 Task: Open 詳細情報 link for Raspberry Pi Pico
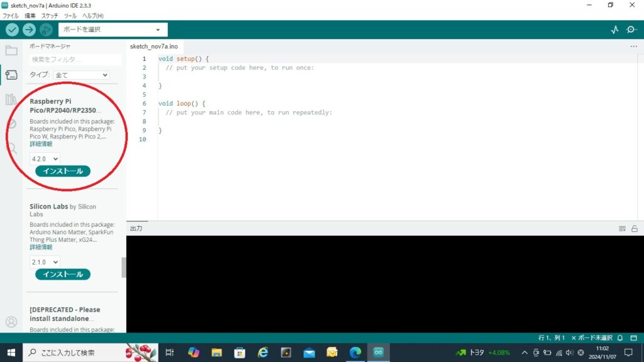(x=41, y=144)
